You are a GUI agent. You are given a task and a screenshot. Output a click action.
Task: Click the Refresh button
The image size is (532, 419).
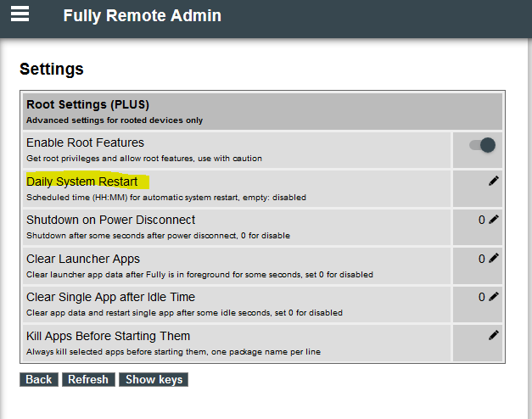pos(88,379)
